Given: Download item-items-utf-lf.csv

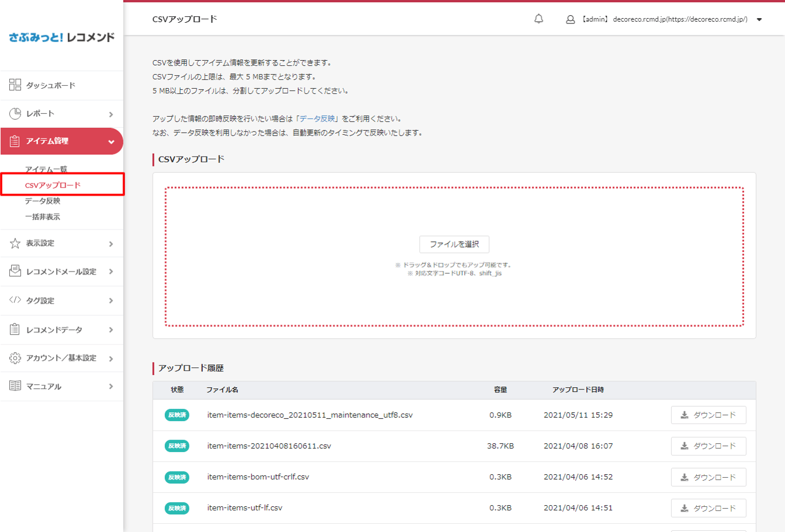Looking at the screenshot, I should (708, 508).
